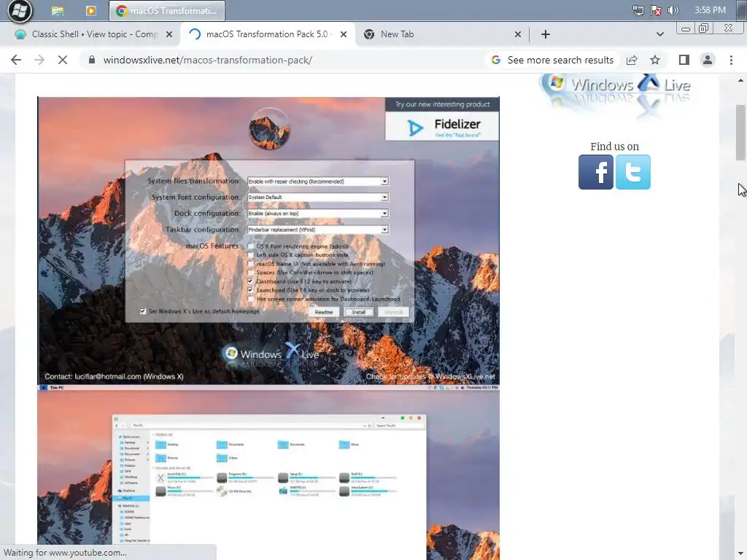Viewport: 747px width, 560px height.
Task: Open the 3:58 PM system clock
Action: pyautogui.click(x=710, y=10)
